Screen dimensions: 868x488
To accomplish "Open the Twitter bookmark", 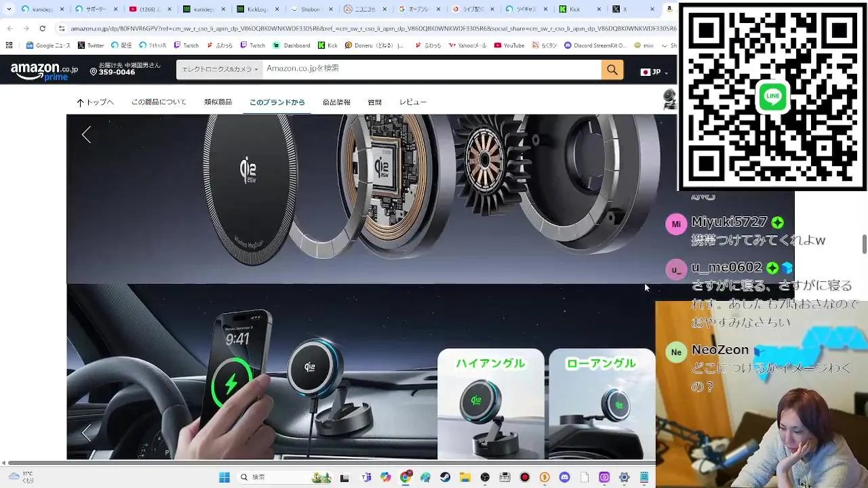I will 91,45.
